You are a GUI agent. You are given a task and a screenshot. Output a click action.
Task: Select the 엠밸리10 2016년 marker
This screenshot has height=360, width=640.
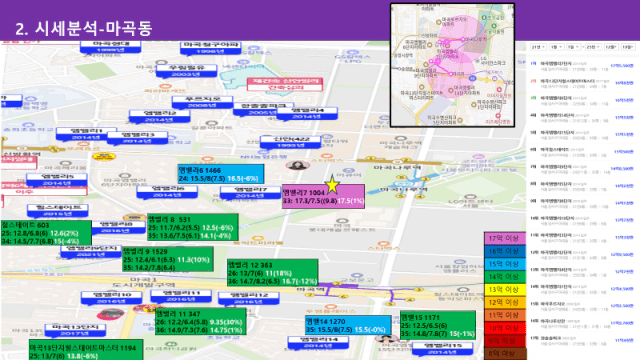point(111,298)
